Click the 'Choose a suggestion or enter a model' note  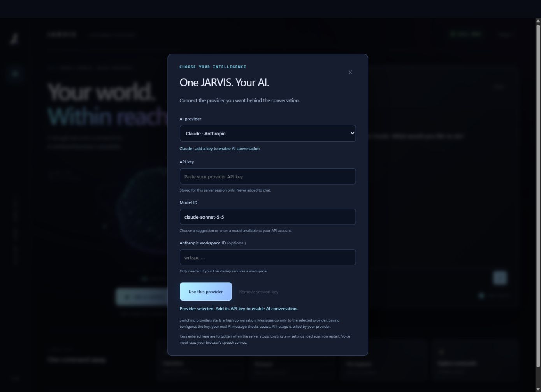point(235,231)
